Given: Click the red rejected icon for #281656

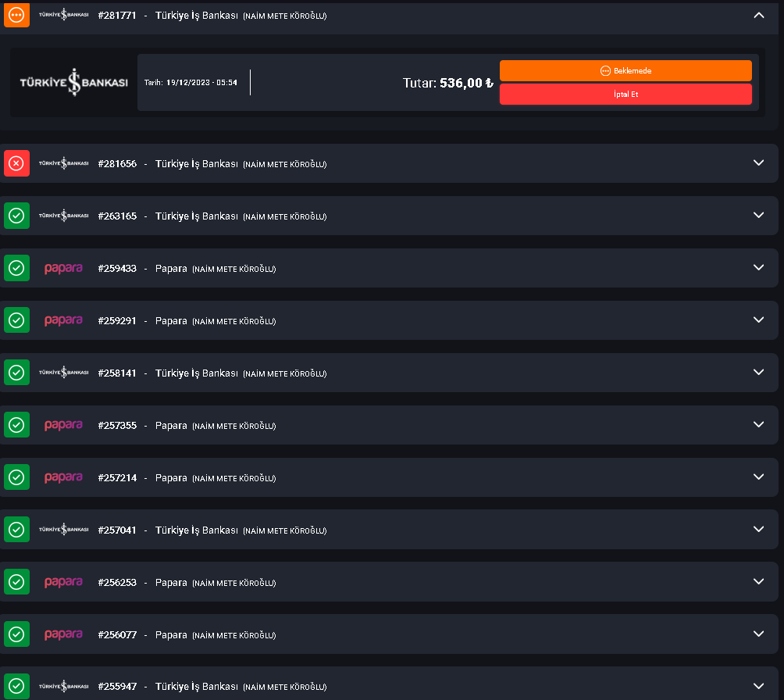Looking at the screenshot, I should (16, 163).
